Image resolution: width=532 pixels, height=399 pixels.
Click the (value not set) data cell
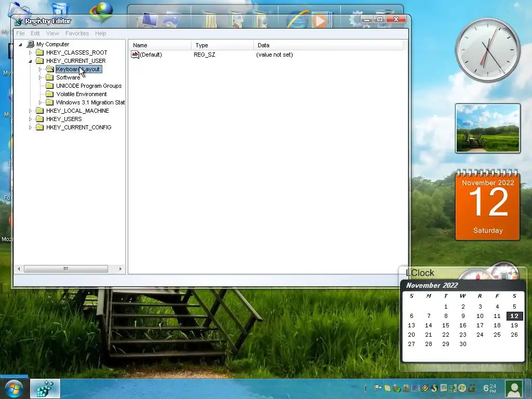tap(274, 55)
